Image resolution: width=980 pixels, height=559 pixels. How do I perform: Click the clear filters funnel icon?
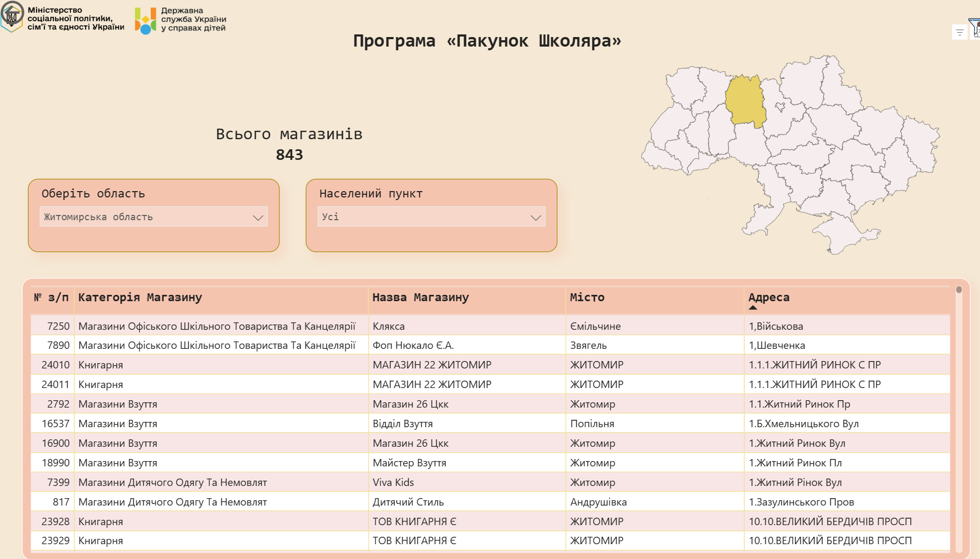pyautogui.click(x=975, y=28)
